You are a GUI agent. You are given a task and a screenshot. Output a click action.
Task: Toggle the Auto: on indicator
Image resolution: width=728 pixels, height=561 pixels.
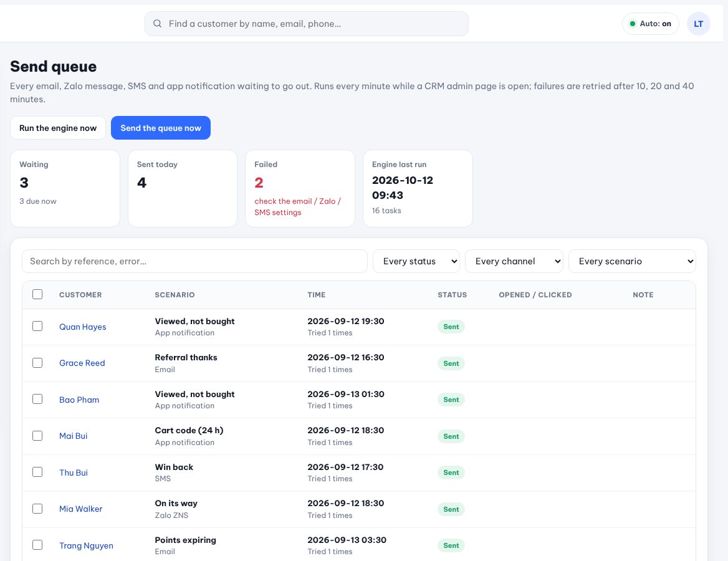pos(650,24)
